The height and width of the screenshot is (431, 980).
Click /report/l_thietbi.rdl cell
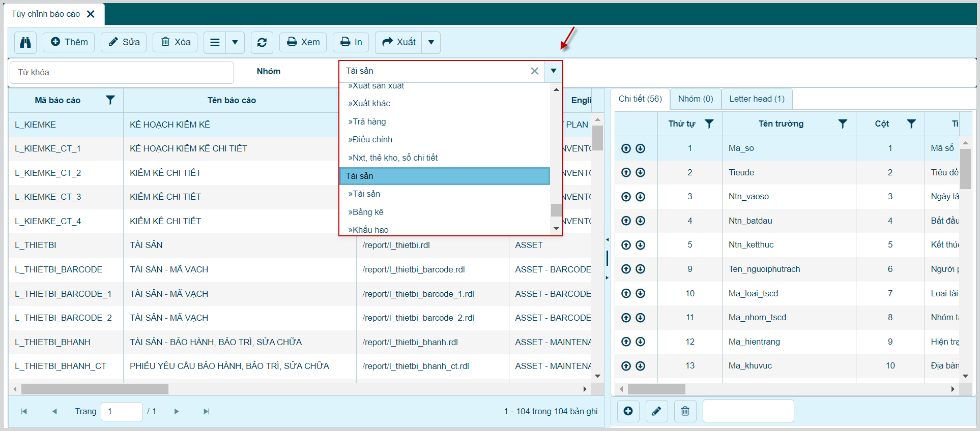[433, 245]
